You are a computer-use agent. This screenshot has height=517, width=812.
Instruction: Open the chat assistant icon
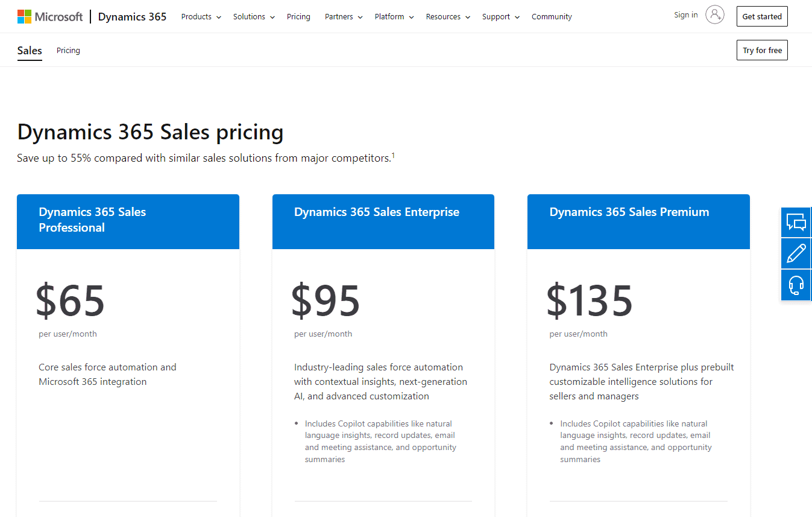click(x=796, y=222)
